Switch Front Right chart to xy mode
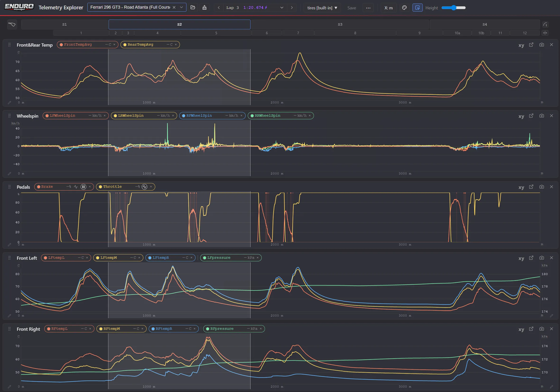Screen dimensions: 560x392 [521, 329]
